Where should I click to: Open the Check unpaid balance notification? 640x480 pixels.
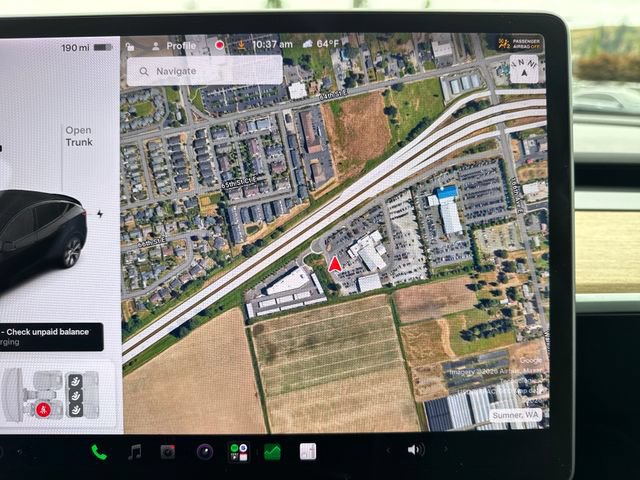pos(51,337)
